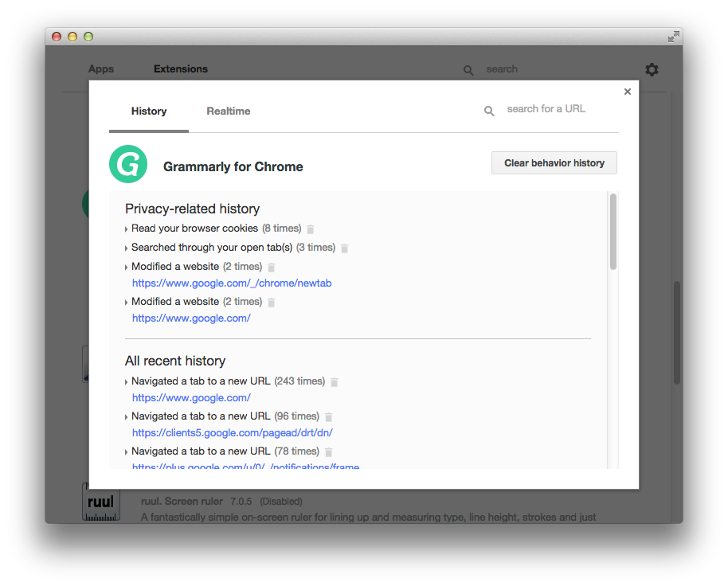Screen dimensions: 728x586
Task: Close the behavior history dialog
Action: tap(628, 92)
